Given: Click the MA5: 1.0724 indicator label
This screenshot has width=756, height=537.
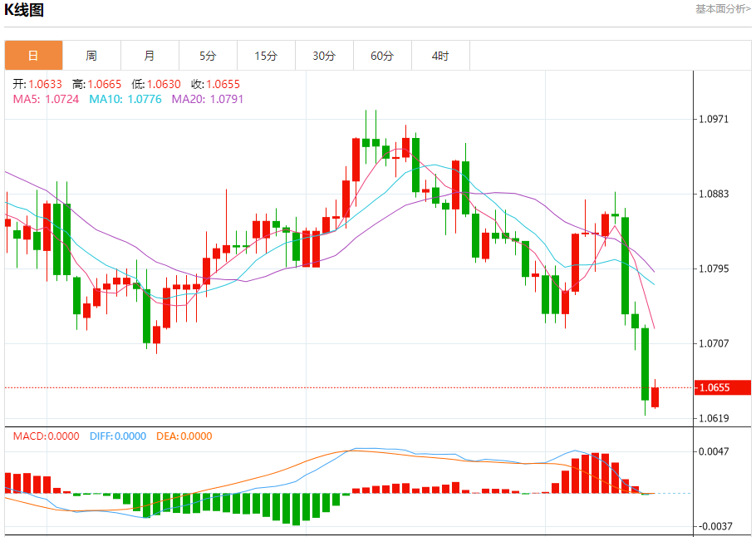Looking at the screenshot, I should coord(46,99).
